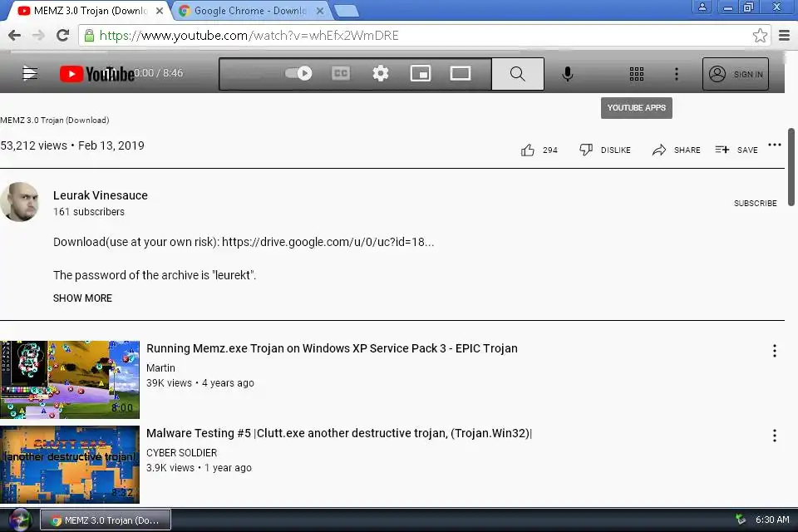Switch to theater mode
The image size is (798, 532).
pyautogui.click(x=460, y=73)
